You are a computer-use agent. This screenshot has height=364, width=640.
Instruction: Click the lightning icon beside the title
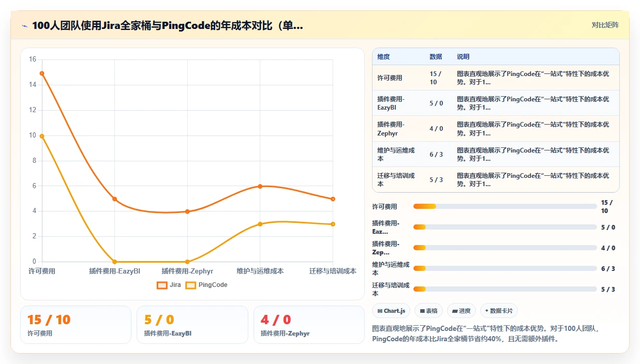[x=24, y=26]
